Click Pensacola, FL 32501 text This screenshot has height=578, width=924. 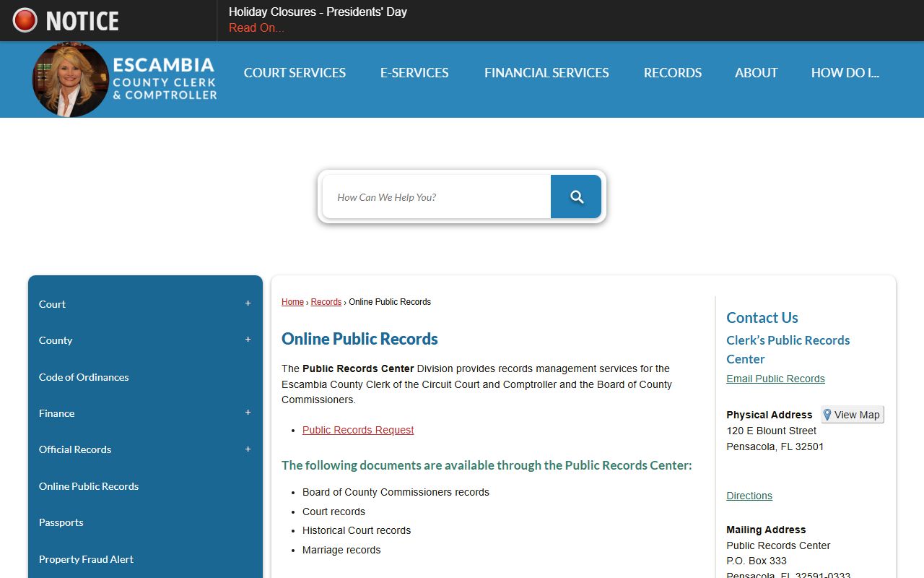(775, 447)
